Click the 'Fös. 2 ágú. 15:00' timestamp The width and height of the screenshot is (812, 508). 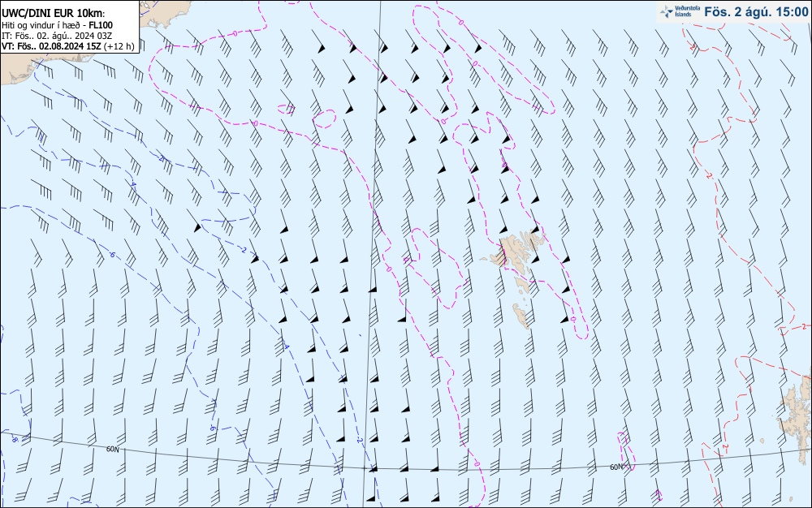(x=756, y=11)
